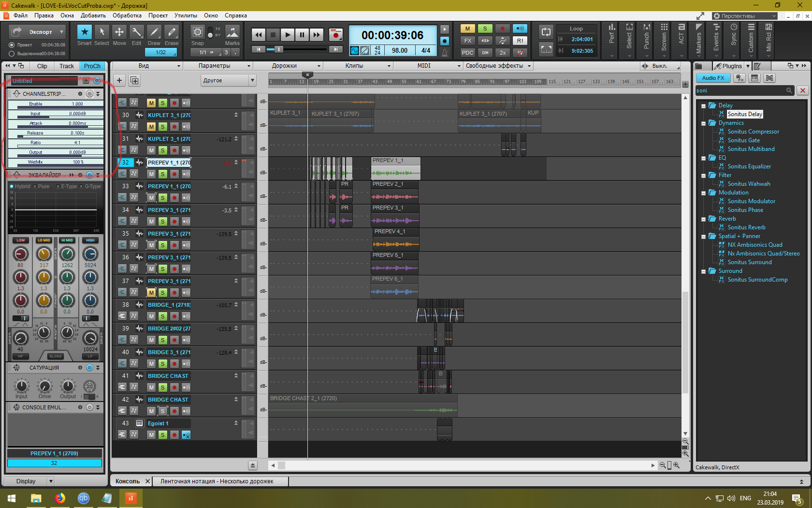
Task: Open the Свободные эффекты dropdown
Action: 498,66
